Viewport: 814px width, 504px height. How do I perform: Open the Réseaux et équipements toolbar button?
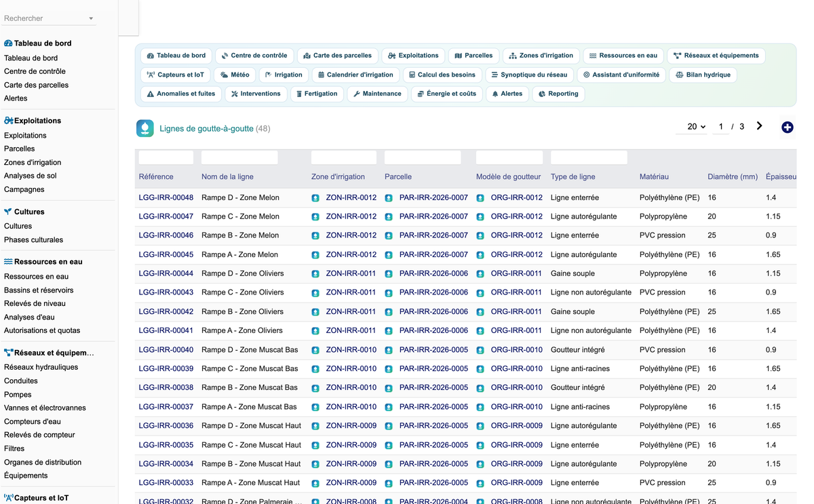(716, 56)
